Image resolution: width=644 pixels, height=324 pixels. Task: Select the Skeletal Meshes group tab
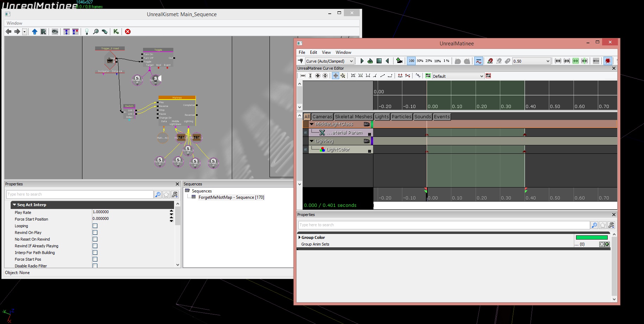(354, 117)
